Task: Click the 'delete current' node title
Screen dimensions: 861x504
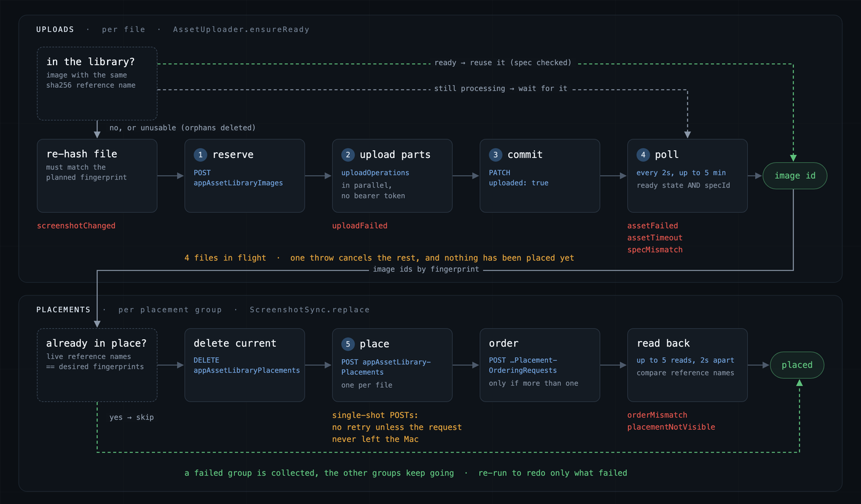Action: point(235,344)
